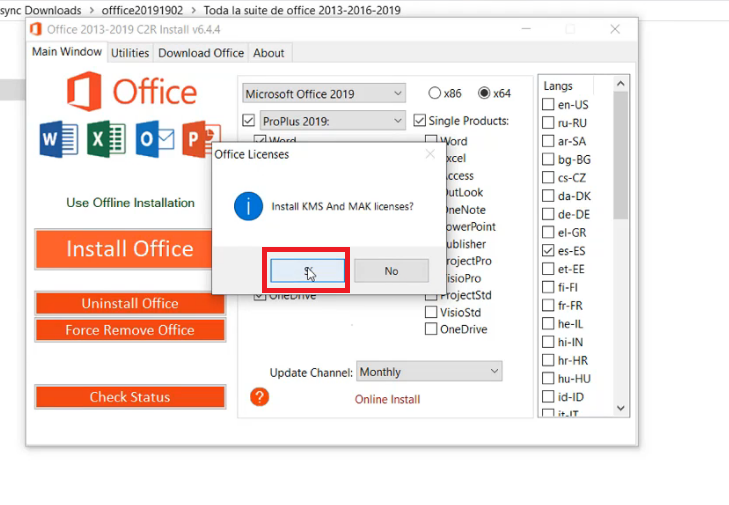Viewport: 729px width, 505px height.
Task: Click the Force Remove Office button
Action: (130, 330)
